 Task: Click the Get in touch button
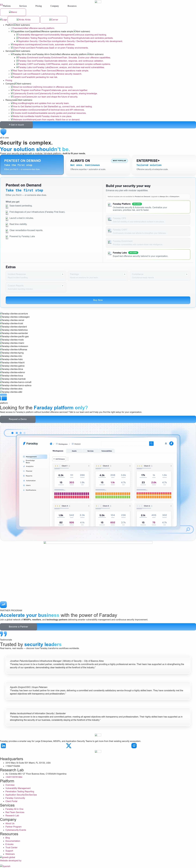pos(16,125)
